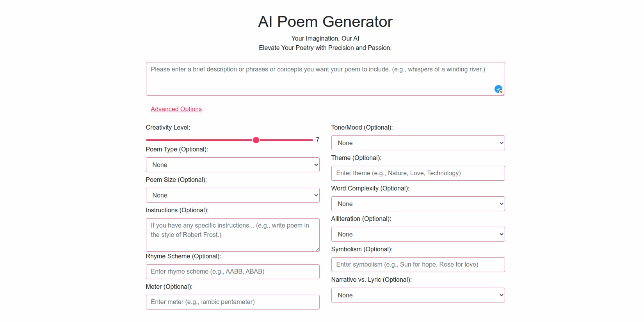Screen dimensions: 644x322
Task: Open the Poem Type dropdown
Action: pos(233,165)
